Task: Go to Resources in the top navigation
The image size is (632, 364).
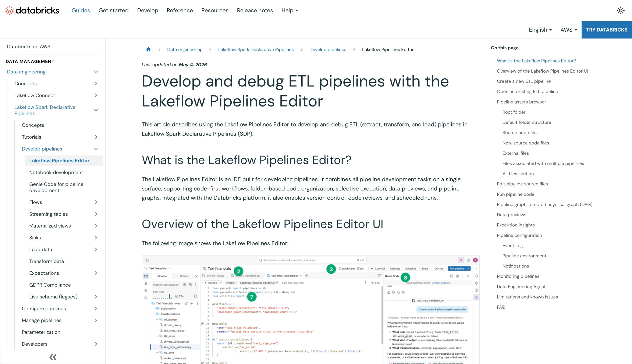Action: 215,10
